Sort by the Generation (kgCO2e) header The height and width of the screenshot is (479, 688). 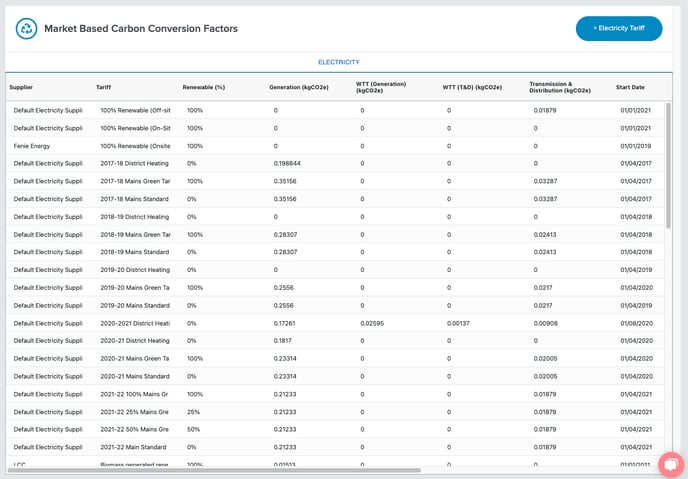point(299,87)
